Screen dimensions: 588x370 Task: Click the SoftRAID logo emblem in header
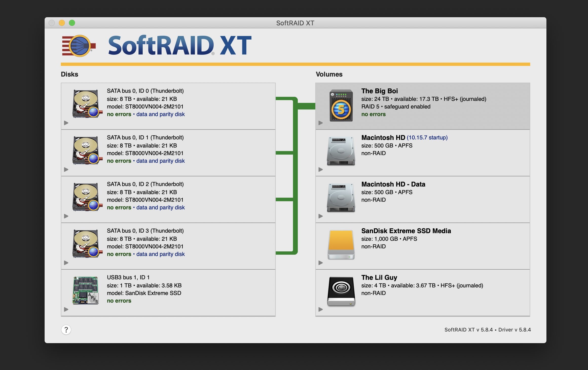click(x=79, y=46)
